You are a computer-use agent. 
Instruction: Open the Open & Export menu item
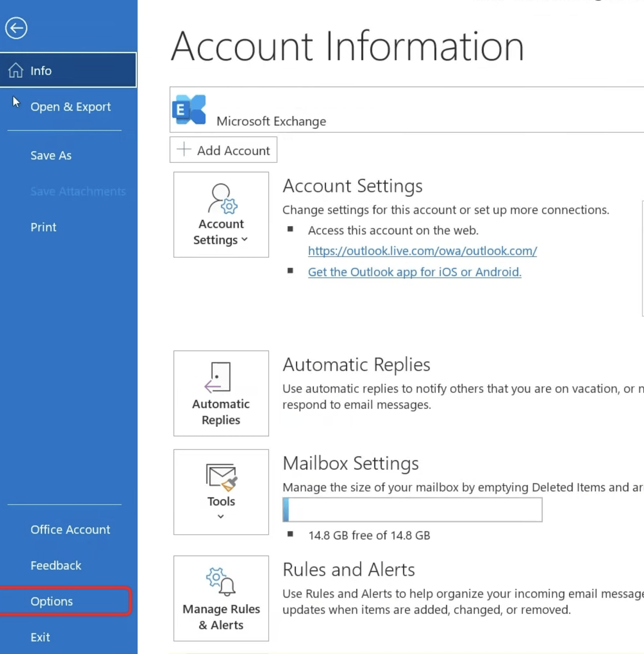[x=71, y=106]
